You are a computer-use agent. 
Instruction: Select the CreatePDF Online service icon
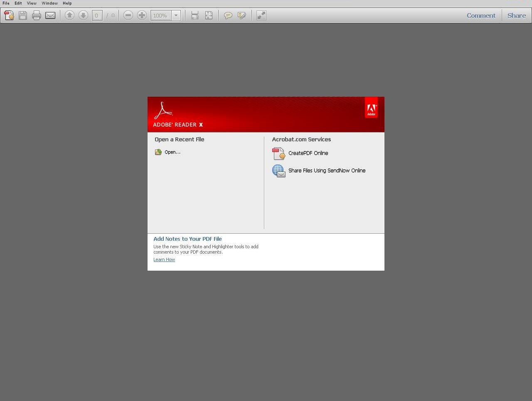pyautogui.click(x=278, y=153)
